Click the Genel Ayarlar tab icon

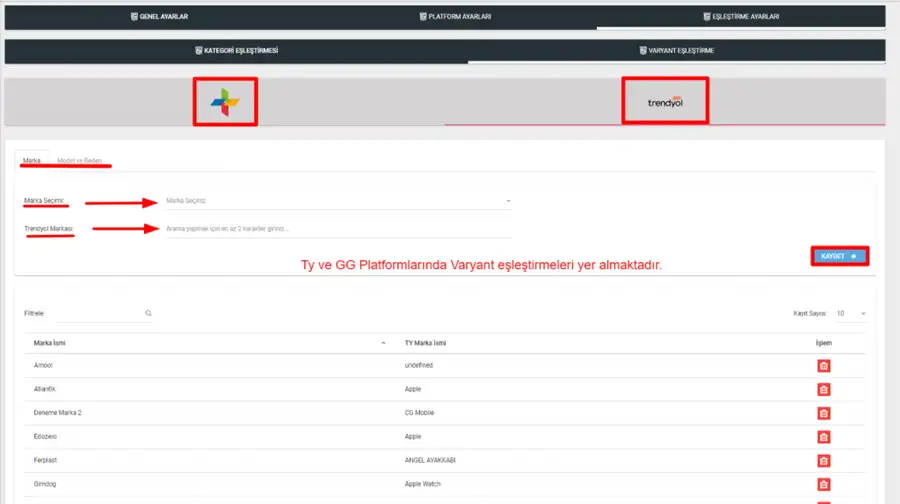pyautogui.click(x=134, y=17)
